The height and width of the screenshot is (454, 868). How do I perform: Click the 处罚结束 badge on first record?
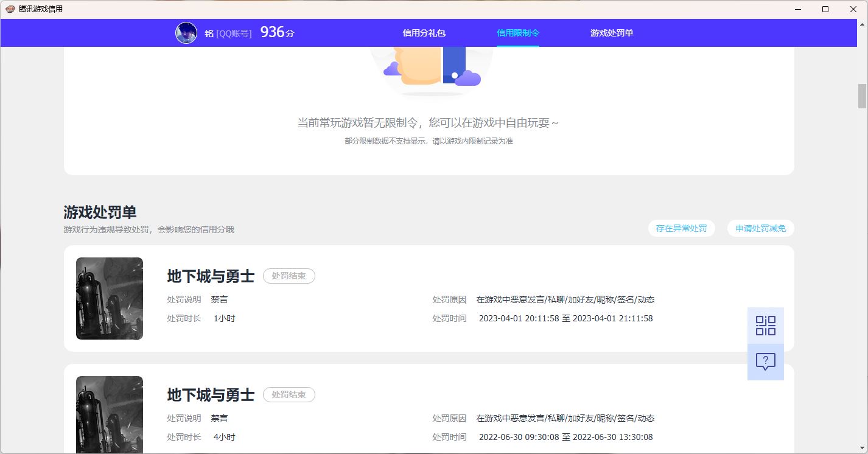[289, 276]
